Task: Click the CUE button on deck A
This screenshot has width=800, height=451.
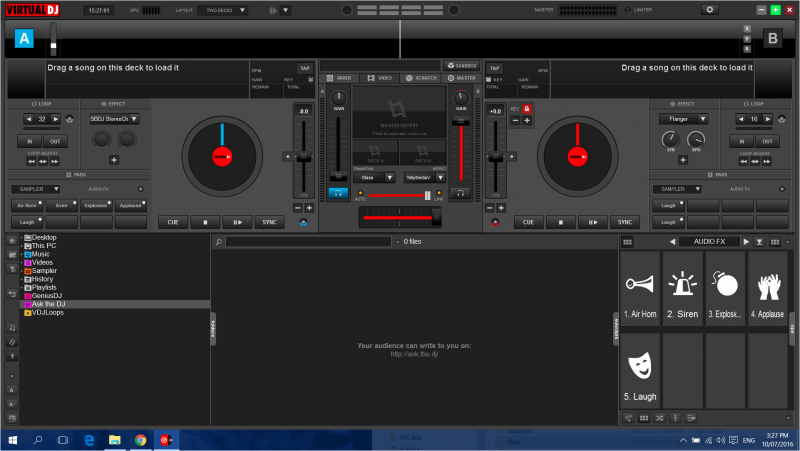Action: coord(173,222)
